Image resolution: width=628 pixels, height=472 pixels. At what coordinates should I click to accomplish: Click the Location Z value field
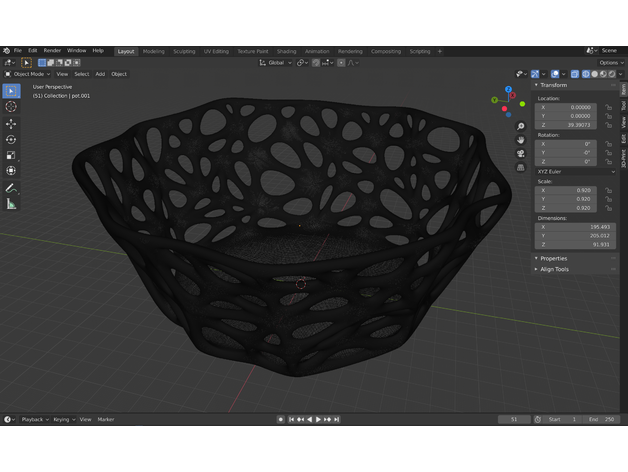(x=566, y=125)
